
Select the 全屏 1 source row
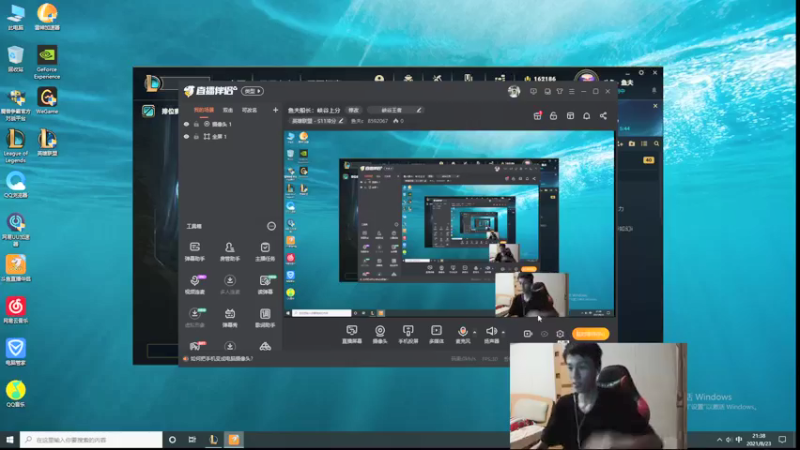point(231,137)
